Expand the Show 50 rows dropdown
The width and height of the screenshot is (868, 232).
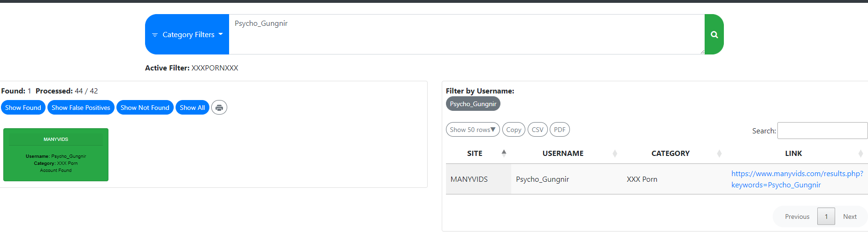pyautogui.click(x=473, y=130)
